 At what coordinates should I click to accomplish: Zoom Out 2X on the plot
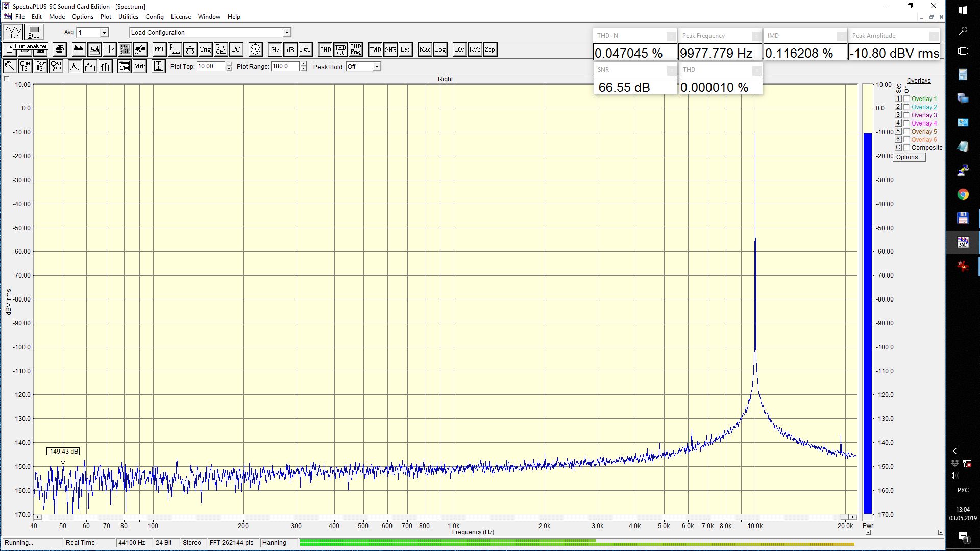[41, 66]
